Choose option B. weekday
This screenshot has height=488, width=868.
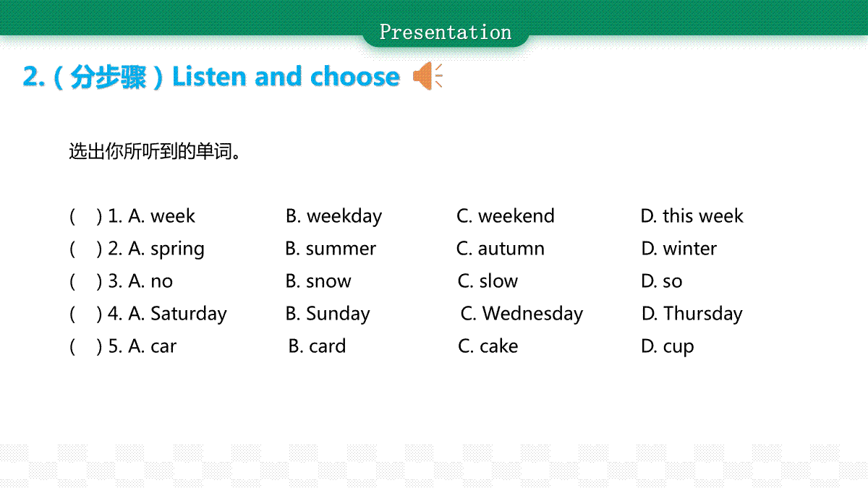tap(333, 216)
